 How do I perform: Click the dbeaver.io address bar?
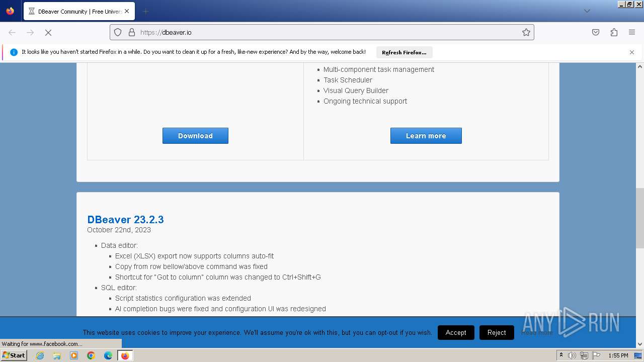click(x=322, y=32)
